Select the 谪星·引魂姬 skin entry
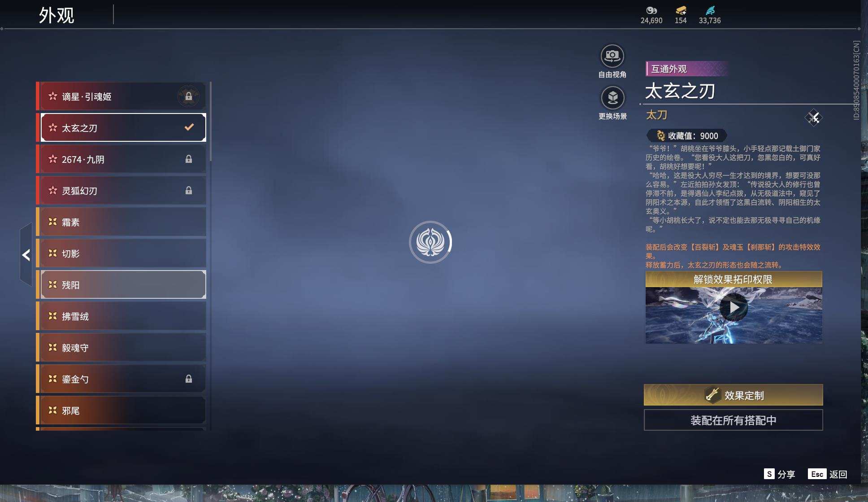 tap(121, 96)
